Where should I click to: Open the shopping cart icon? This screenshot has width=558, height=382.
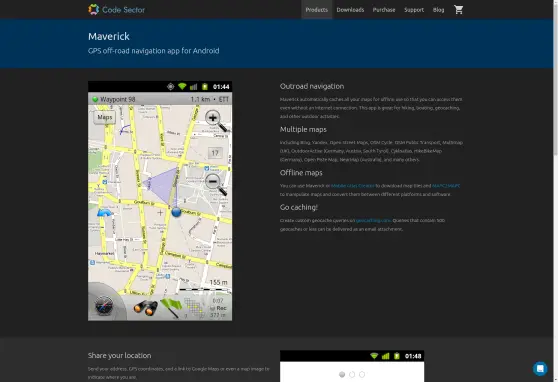tap(458, 10)
